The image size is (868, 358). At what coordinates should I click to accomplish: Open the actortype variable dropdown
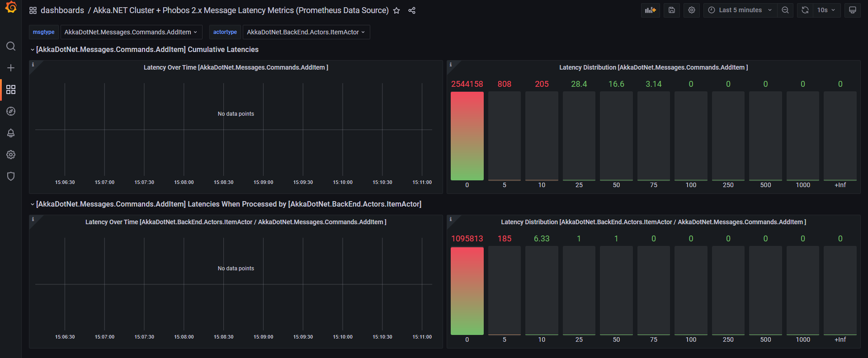pyautogui.click(x=306, y=32)
